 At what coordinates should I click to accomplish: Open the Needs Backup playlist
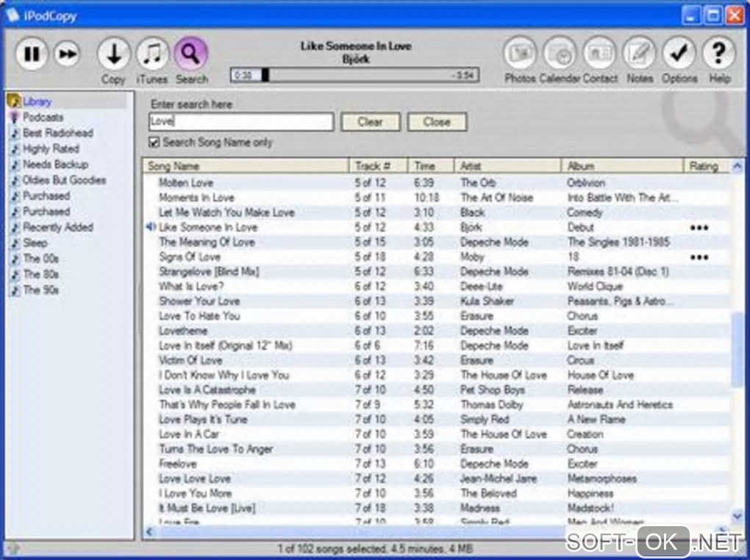[55, 165]
